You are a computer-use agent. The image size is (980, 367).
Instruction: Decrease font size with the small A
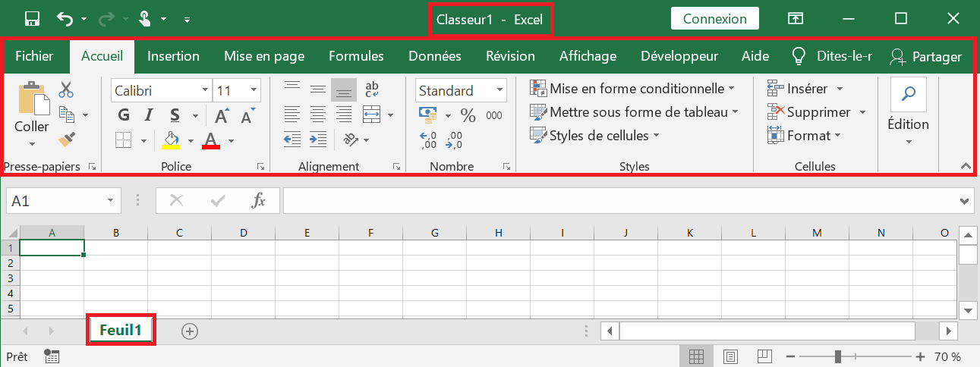(x=247, y=116)
